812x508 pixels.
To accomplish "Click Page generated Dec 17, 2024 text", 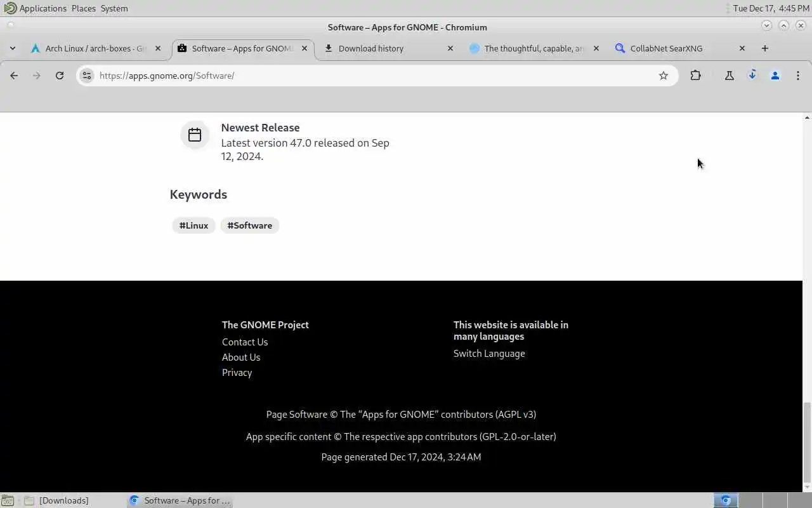I will coord(401,457).
